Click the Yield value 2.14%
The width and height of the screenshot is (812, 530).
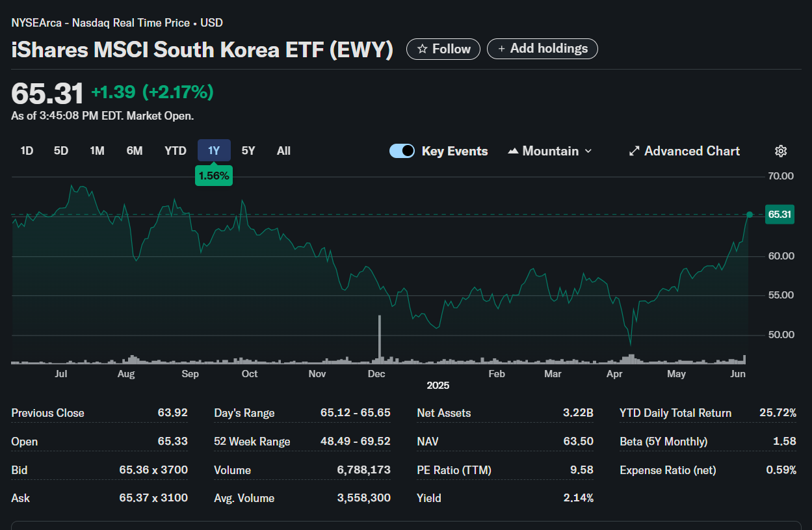578,498
